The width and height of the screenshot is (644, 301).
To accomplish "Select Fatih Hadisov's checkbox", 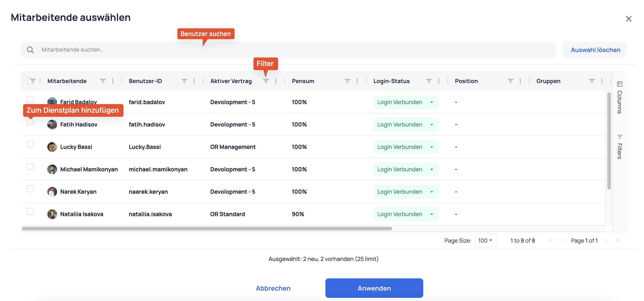I will [x=30, y=122].
